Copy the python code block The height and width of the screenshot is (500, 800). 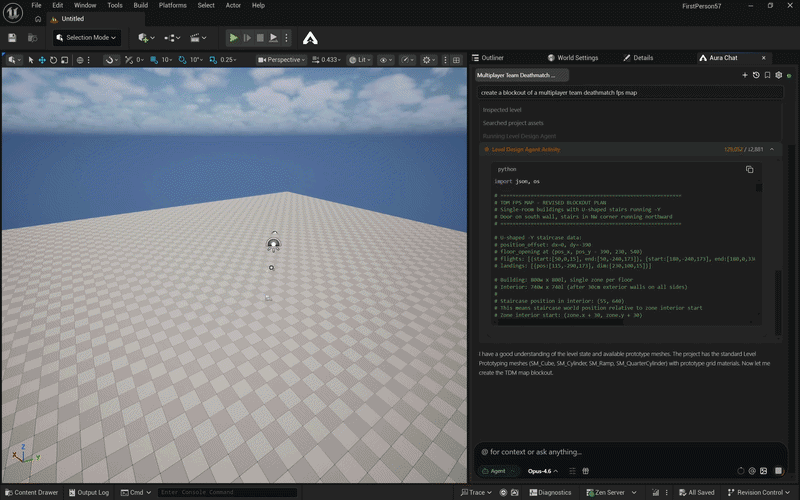(749, 169)
